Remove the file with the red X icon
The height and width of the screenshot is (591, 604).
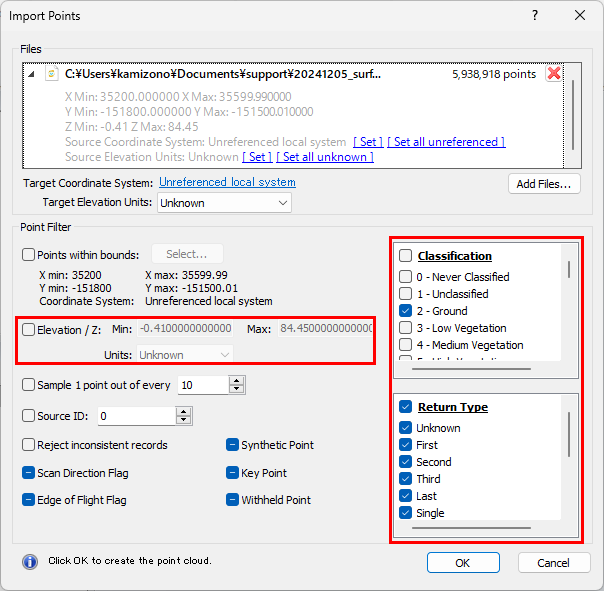click(553, 74)
